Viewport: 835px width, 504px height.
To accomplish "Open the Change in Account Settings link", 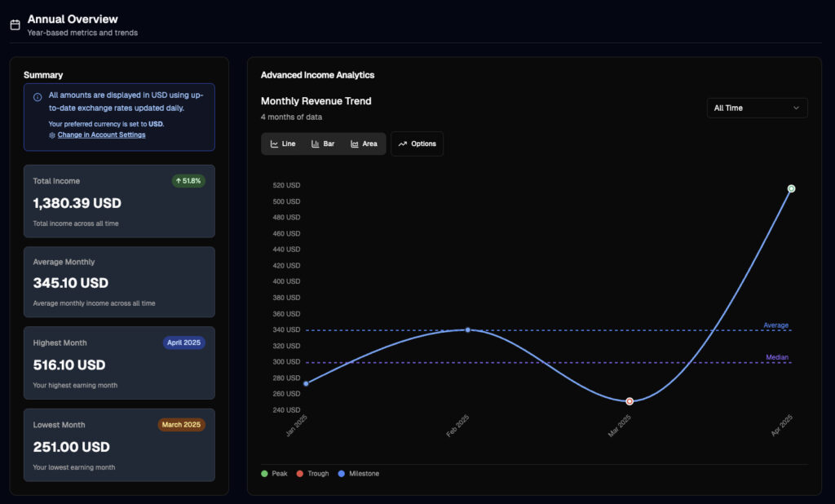I will pyautogui.click(x=101, y=134).
